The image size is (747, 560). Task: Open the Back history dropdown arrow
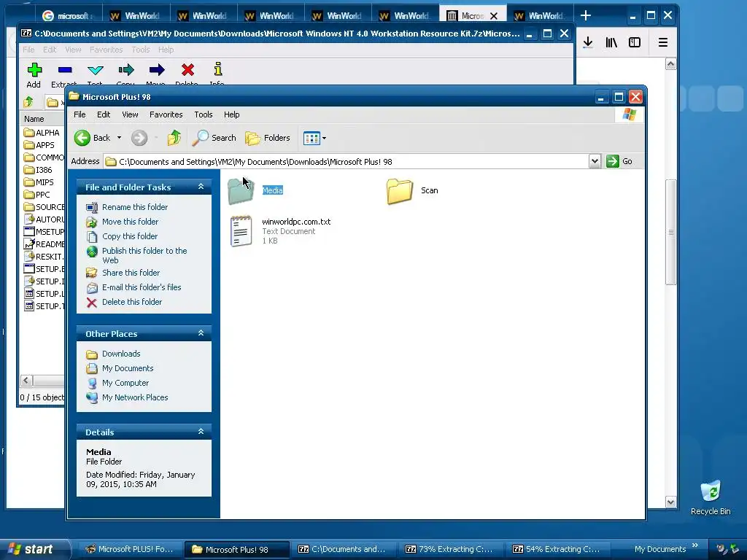click(x=119, y=138)
